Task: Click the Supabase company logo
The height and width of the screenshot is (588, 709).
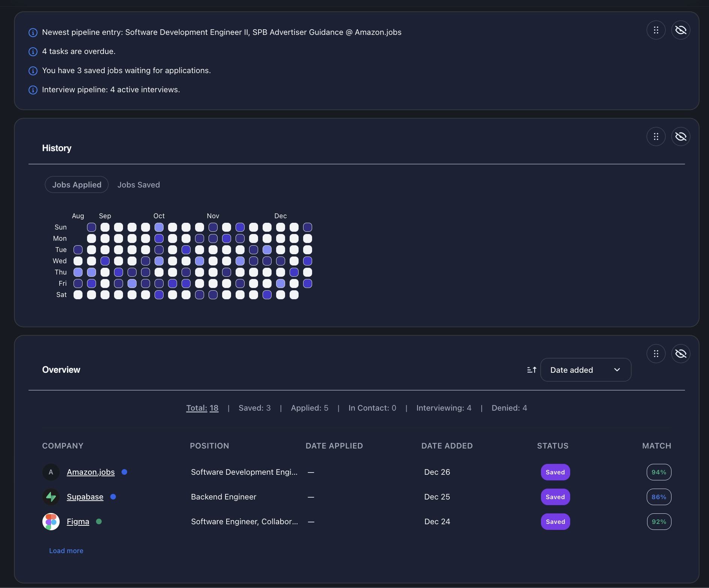Action: (x=51, y=497)
